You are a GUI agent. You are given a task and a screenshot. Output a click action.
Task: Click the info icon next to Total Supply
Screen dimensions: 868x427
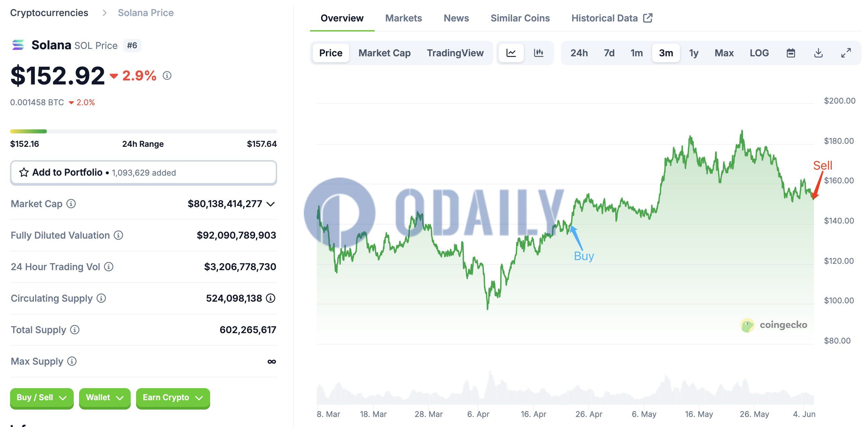[75, 329]
